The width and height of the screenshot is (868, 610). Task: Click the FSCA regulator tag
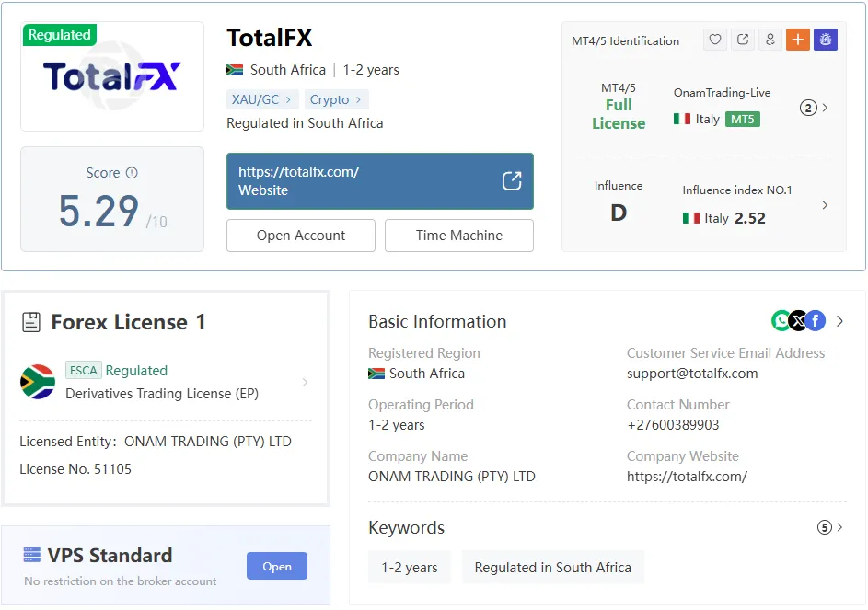point(84,370)
